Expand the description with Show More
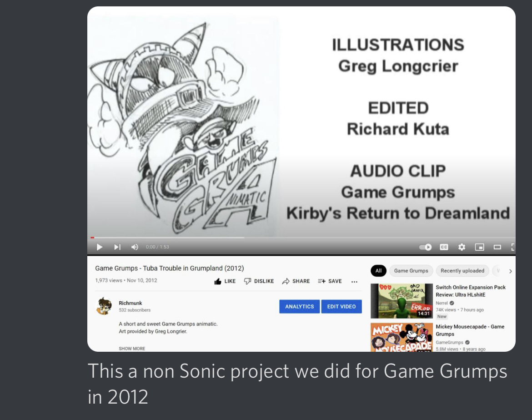This screenshot has height=420, width=532. [x=132, y=349]
